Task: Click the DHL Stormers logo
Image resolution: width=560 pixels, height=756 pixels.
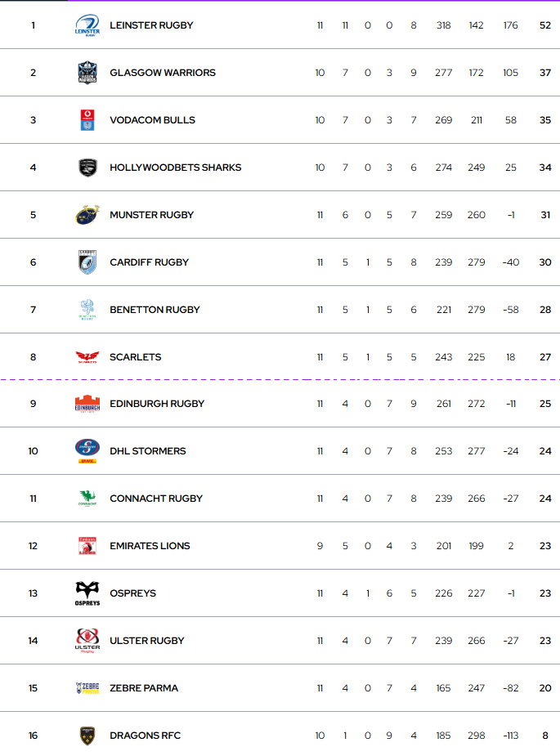Action: pyautogui.click(x=87, y=451)
